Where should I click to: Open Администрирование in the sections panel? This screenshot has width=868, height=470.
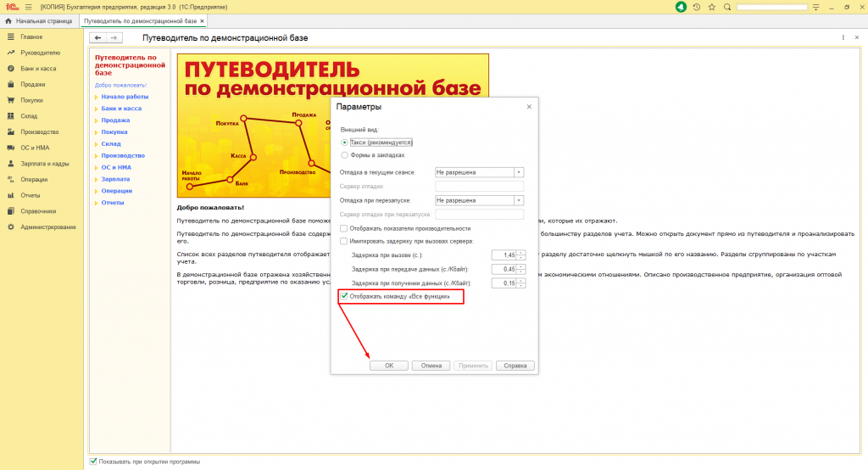coord(48,227)
